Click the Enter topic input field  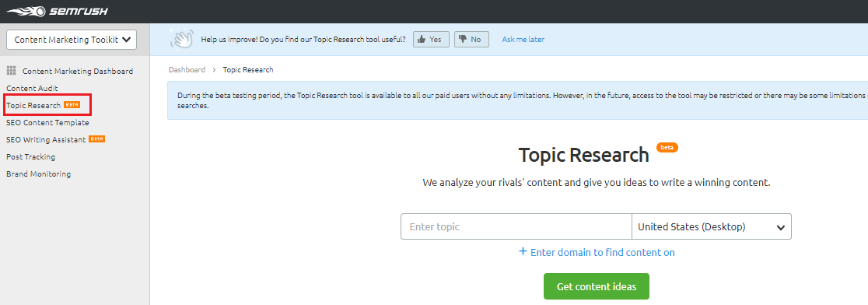tap(516, 226)
